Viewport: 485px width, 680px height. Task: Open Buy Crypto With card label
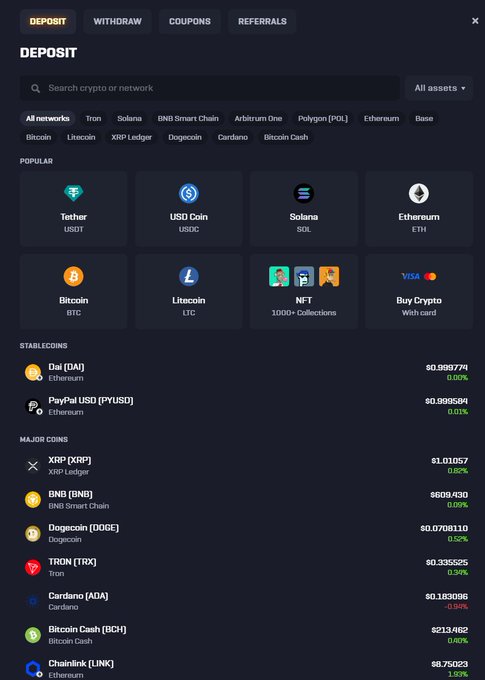point(419,306)
